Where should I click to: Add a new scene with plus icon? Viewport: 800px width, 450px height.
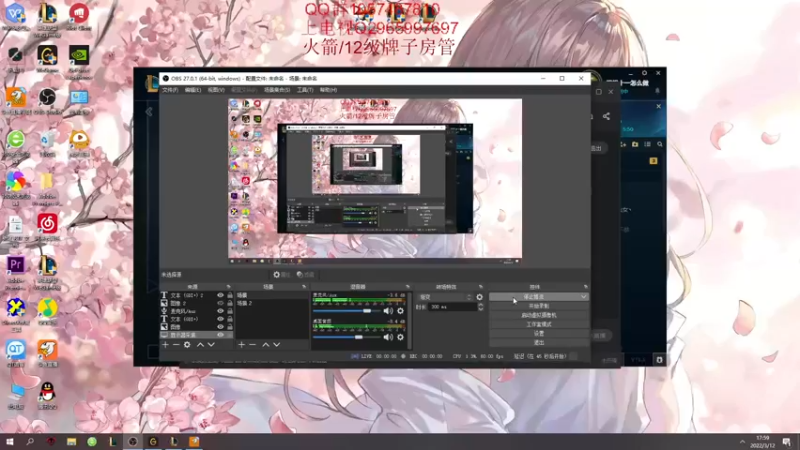241,345
